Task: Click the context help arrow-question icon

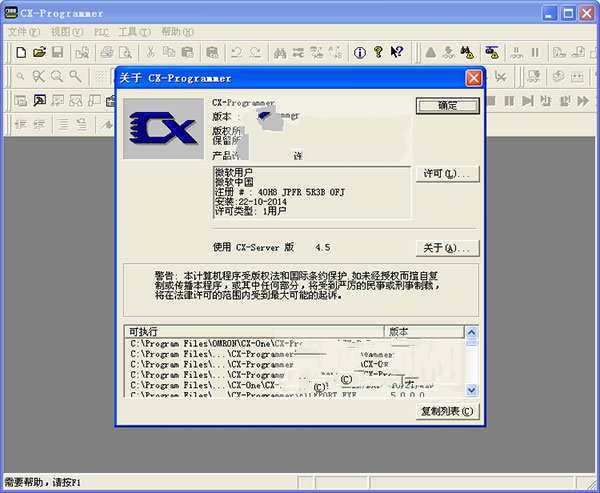Action: [x=397, y=52]
